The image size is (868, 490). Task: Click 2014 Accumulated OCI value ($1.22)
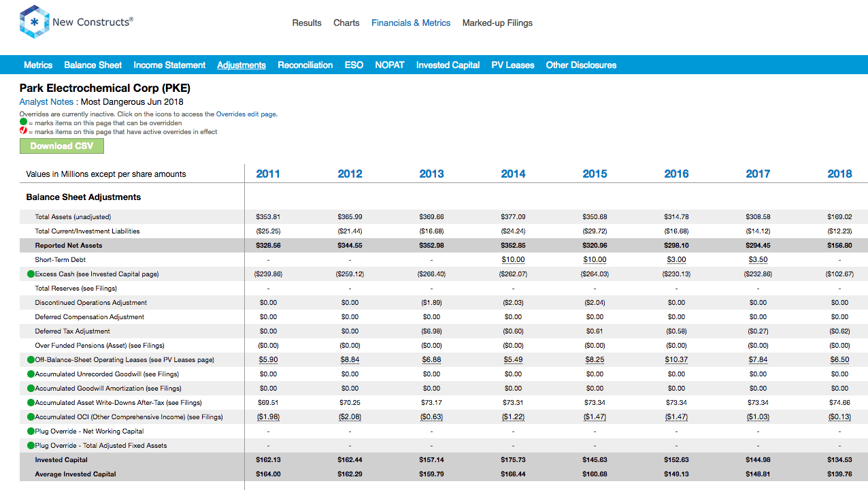click(x=513, y=416)
